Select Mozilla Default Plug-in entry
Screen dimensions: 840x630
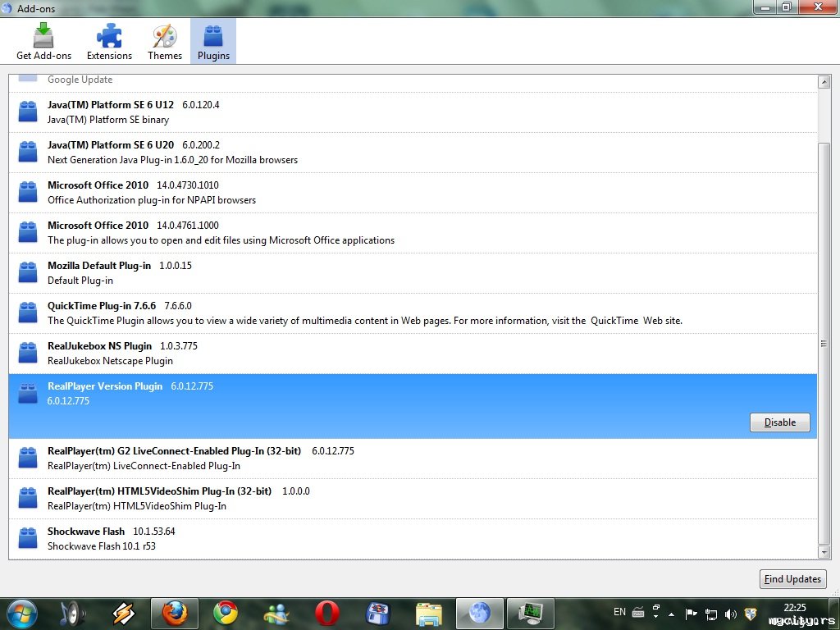click(413, 273)
